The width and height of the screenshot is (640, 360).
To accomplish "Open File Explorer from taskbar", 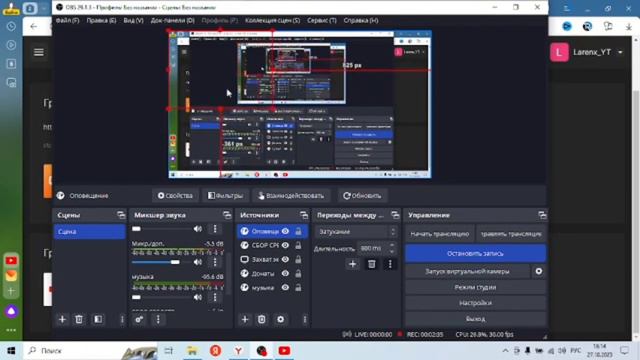I will pos(192,351).
